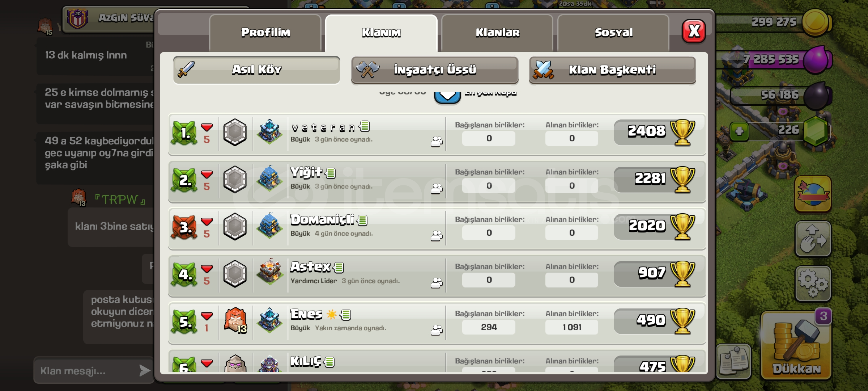This screenshot has width=868, height=391.
Task: Click the green plus to add gems
Action: (x=739, y=131)
